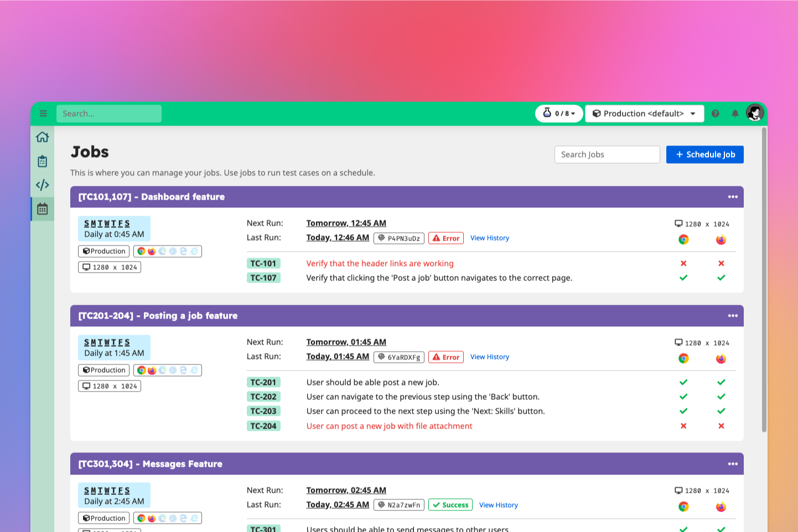Click the TC-101 test case tag
This screenshot has height=532, width=798.
point(263,263)
